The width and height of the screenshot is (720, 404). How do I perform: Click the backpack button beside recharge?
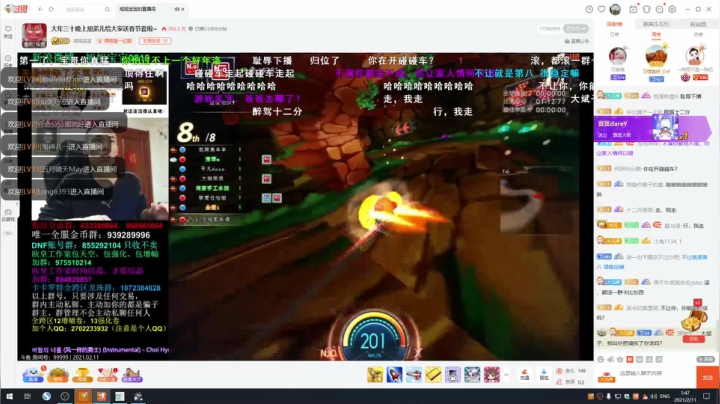click(544, 375)
